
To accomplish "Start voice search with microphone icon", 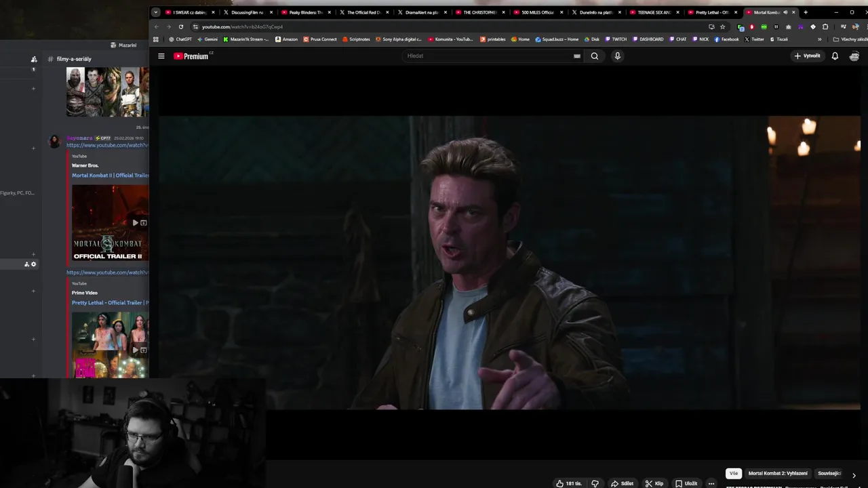I will (x=617, y=56).
